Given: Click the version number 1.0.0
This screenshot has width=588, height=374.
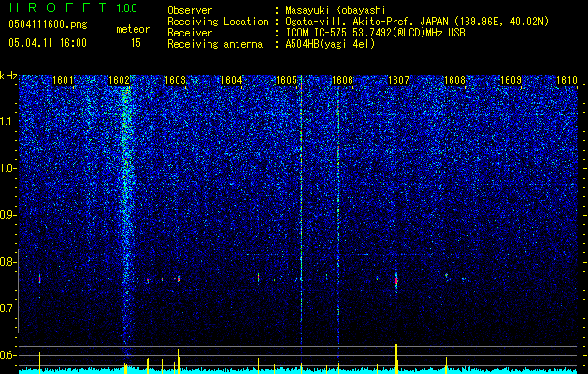Looking at the screenshot, I should tap(127, 8).
